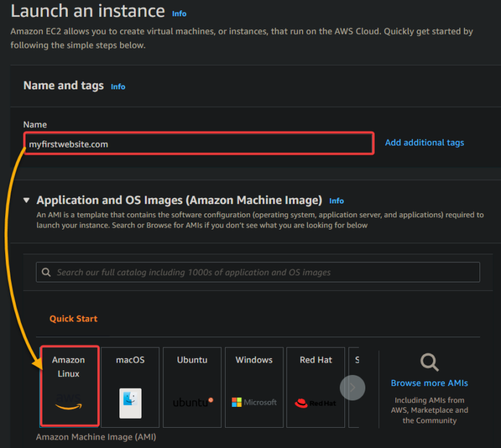Select the macOS AMI tile
This screenshot has height=448, width=501.
[x=130, y=387]
